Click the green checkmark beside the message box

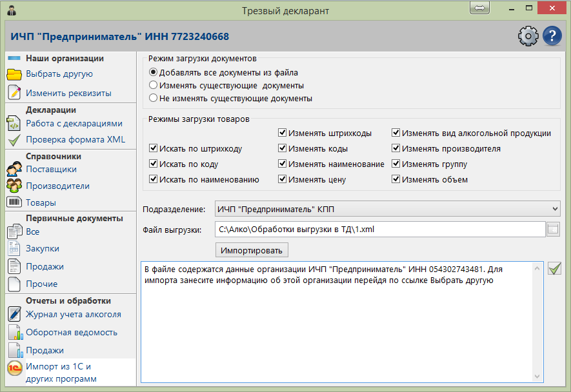[x=554, y=269]
